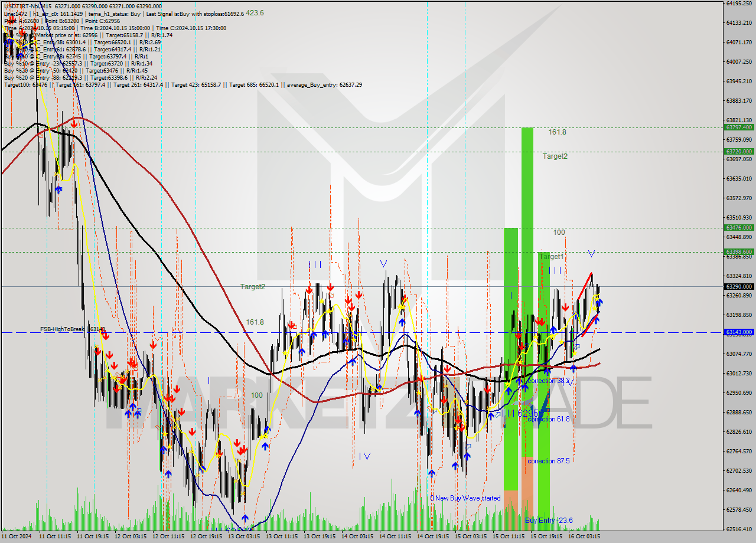Click the '0 New Buy Wave started' text
Screen dimensions: 756x543
(x=465, y=498)
